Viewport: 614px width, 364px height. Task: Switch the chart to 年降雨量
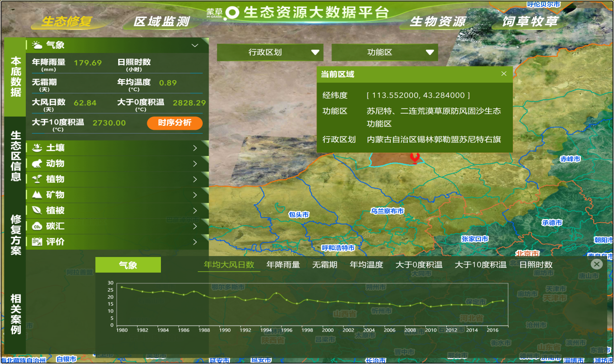point(281,265)
